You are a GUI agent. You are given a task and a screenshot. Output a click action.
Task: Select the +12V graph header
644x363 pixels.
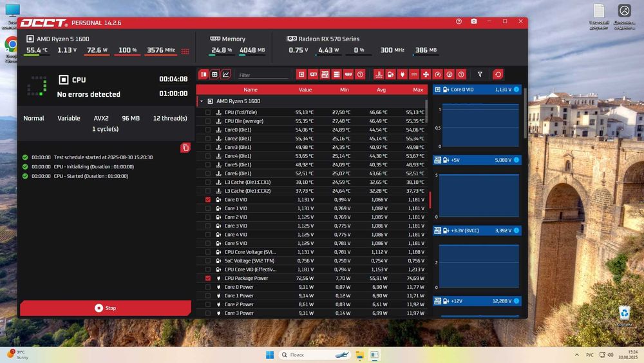[477, 301]
